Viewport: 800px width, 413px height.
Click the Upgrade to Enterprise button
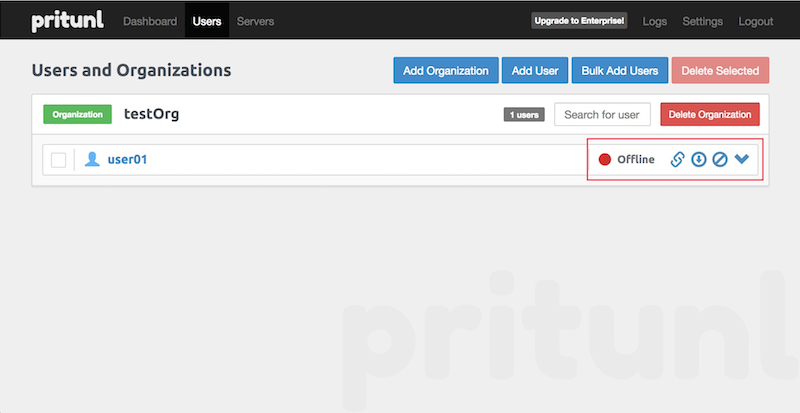580,21
